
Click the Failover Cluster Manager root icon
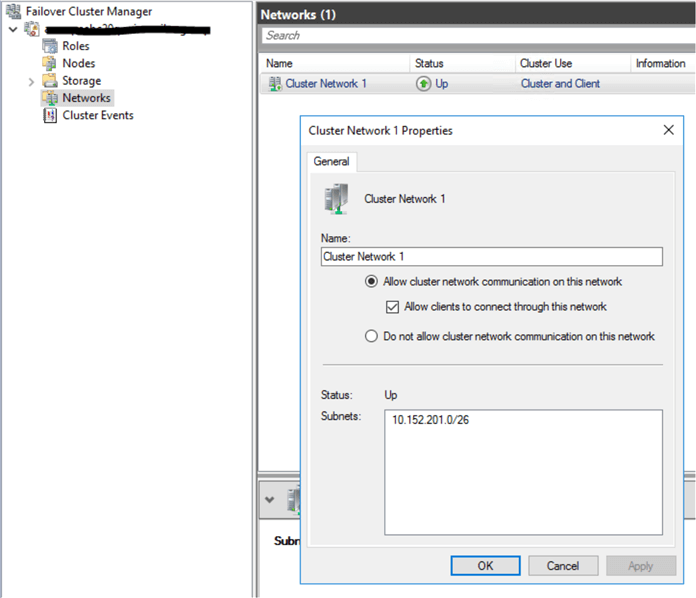point(13,12)
